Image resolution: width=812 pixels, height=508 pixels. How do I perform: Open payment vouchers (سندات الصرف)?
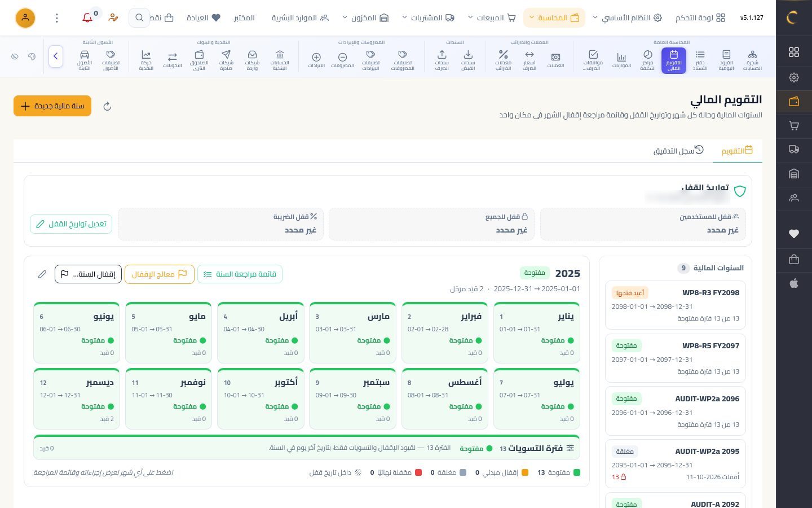click(x=442, y=60)
